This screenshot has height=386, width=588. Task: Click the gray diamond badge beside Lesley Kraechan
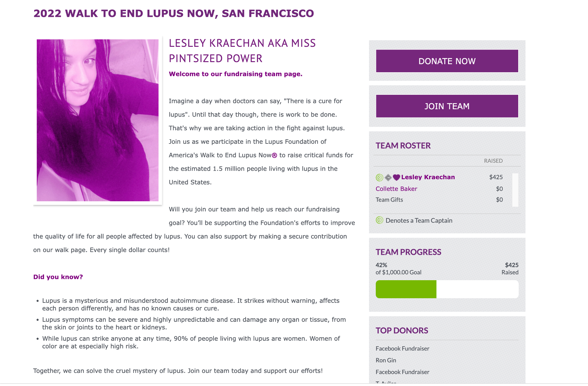[x=388, y=177]
